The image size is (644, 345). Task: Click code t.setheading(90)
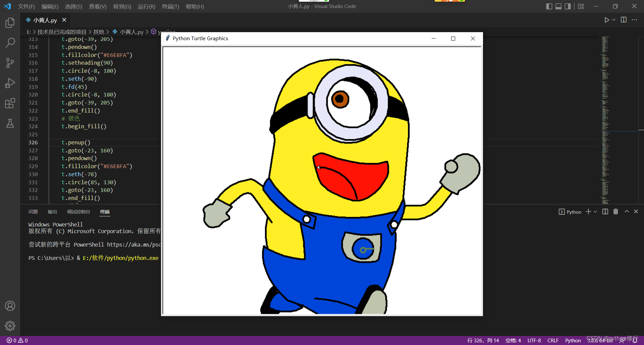tap(87, 63)
